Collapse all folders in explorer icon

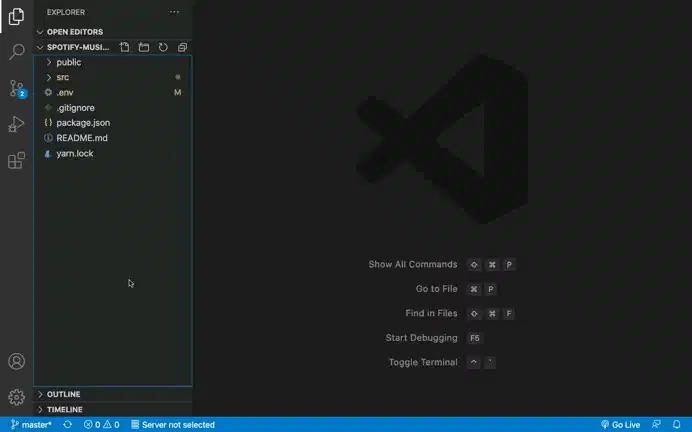[x=182, y=47]
